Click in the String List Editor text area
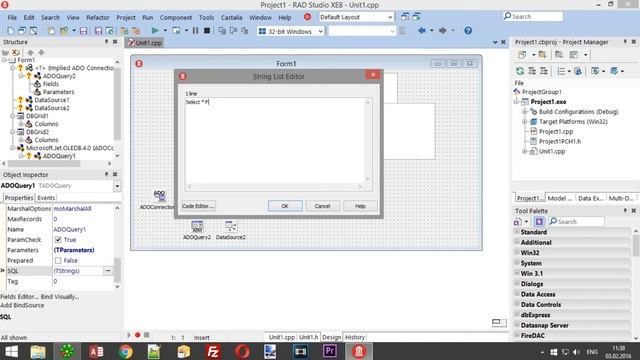 [x=276, y=141]
